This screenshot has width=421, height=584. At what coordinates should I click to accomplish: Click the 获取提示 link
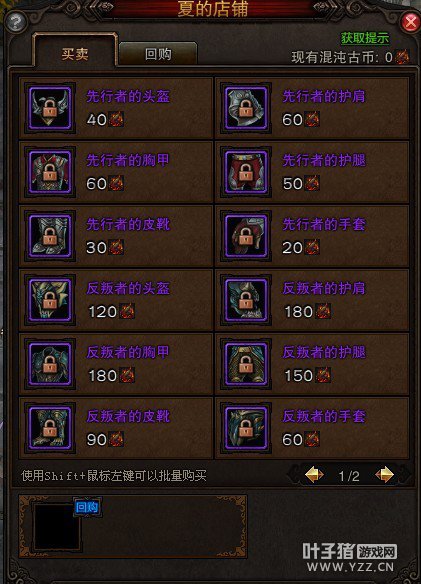[365, 38]
